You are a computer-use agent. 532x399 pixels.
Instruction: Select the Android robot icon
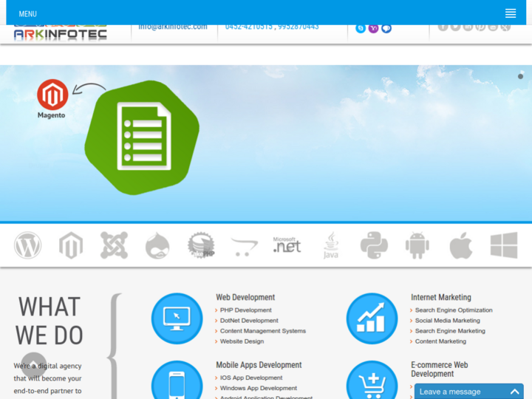(x=417, y=245)
